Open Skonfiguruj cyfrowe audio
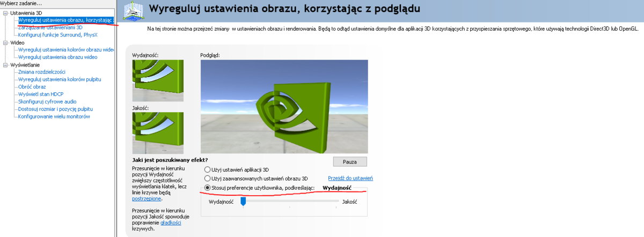This screenshot has height=237, width=644. (x=47, y=101)
